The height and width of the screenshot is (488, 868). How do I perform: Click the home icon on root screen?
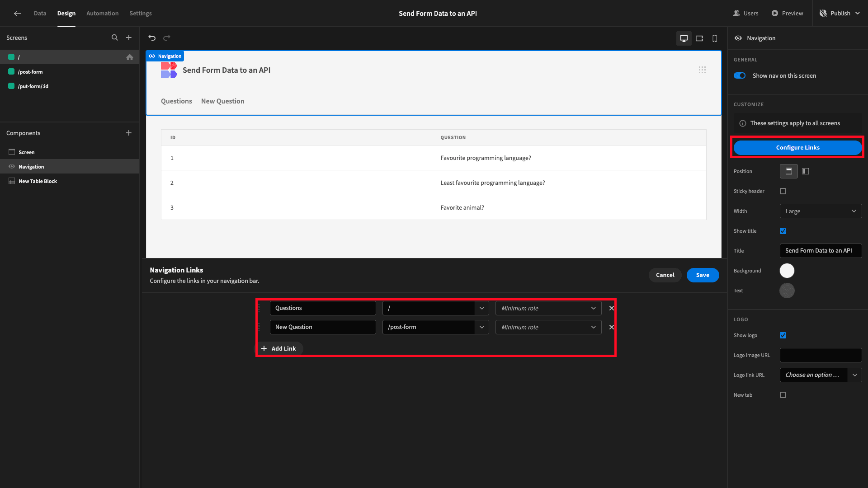pos(130,57)
